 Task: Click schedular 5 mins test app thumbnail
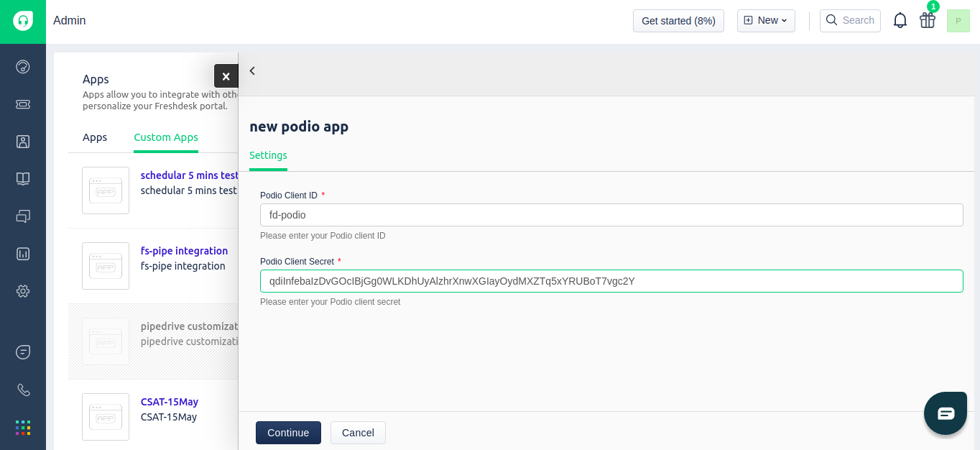coord(106,190)
